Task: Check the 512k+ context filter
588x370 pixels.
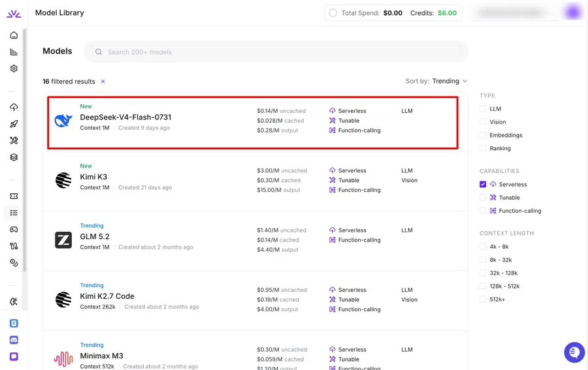Action: click(x=483, y=300)
